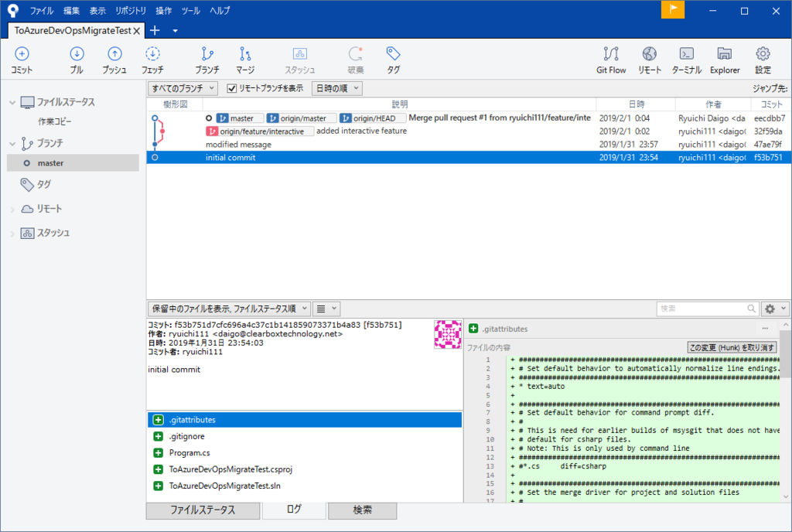Close the ToAzureDevOpsMigrateTest tab
Screen dimensions: 792x532
136,31
